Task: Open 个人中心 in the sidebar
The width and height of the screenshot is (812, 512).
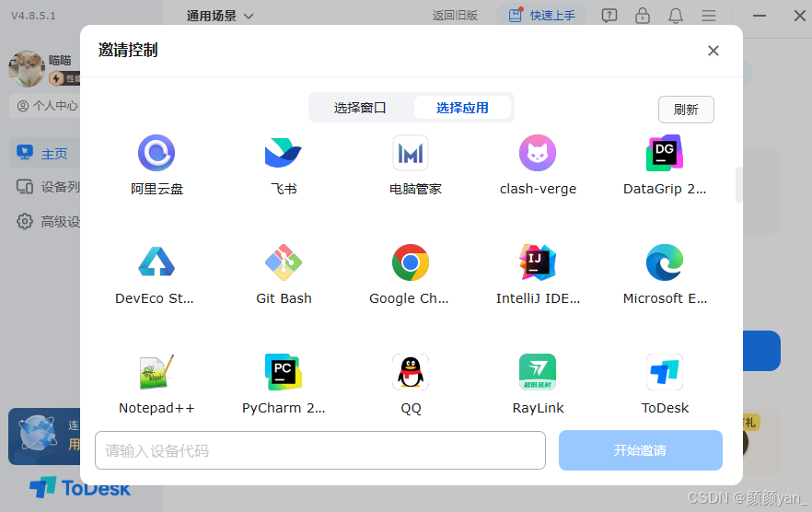Action: 46,106
